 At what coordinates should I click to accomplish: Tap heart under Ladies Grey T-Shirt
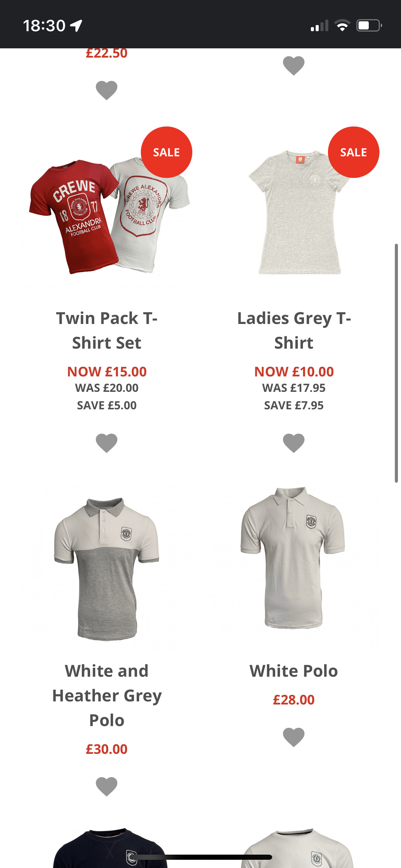(x=294, y=443)
